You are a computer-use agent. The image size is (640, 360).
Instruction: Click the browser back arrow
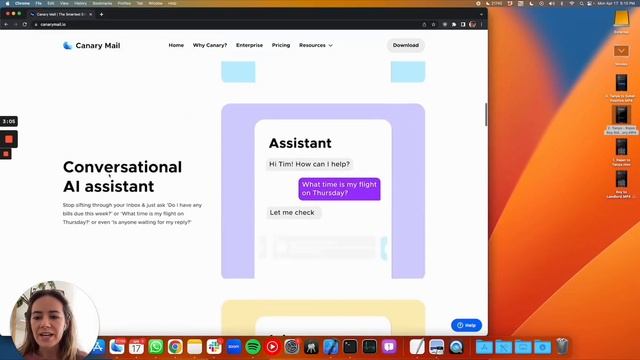[6, 24]
